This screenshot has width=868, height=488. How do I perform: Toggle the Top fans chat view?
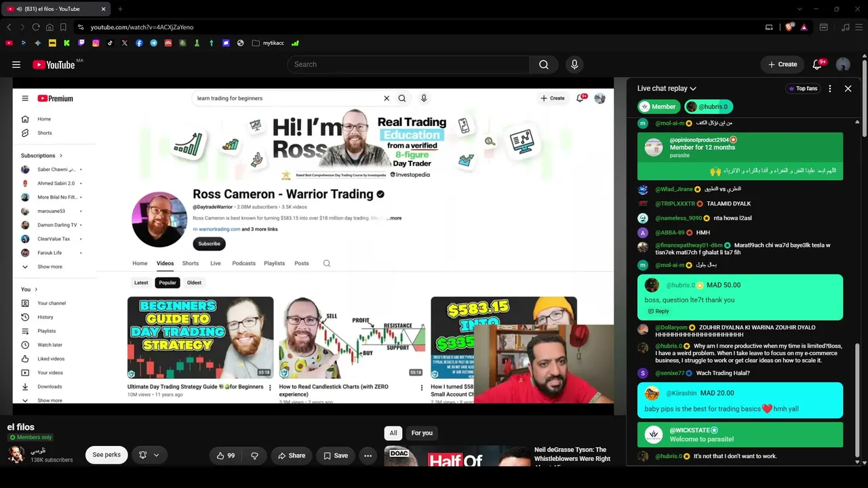point(803,89)
